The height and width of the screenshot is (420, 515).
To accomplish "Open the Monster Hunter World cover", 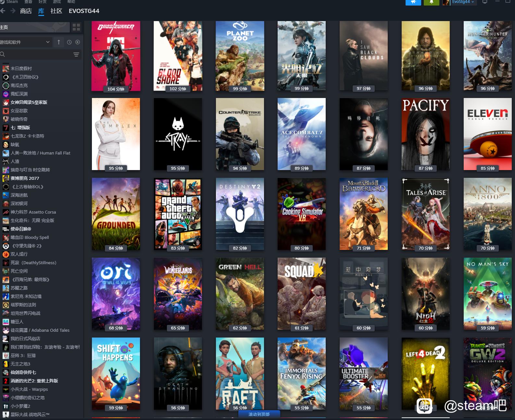I will [488, 56].
